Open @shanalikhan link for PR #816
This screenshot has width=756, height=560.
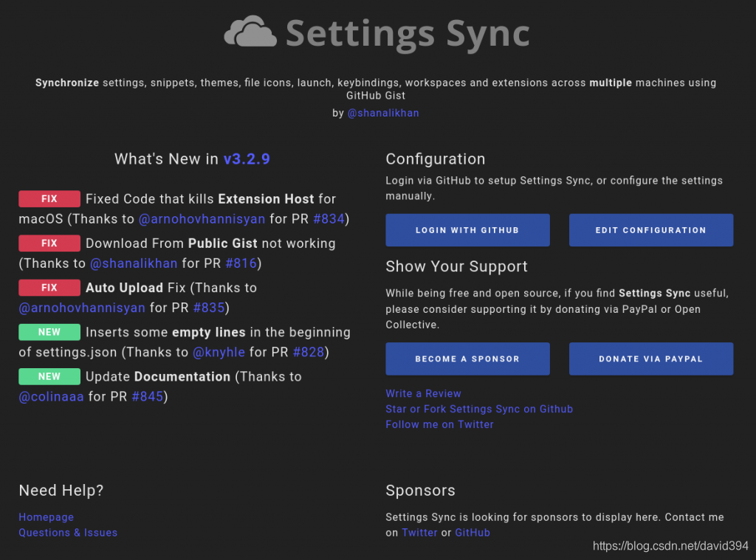[134, 263]
